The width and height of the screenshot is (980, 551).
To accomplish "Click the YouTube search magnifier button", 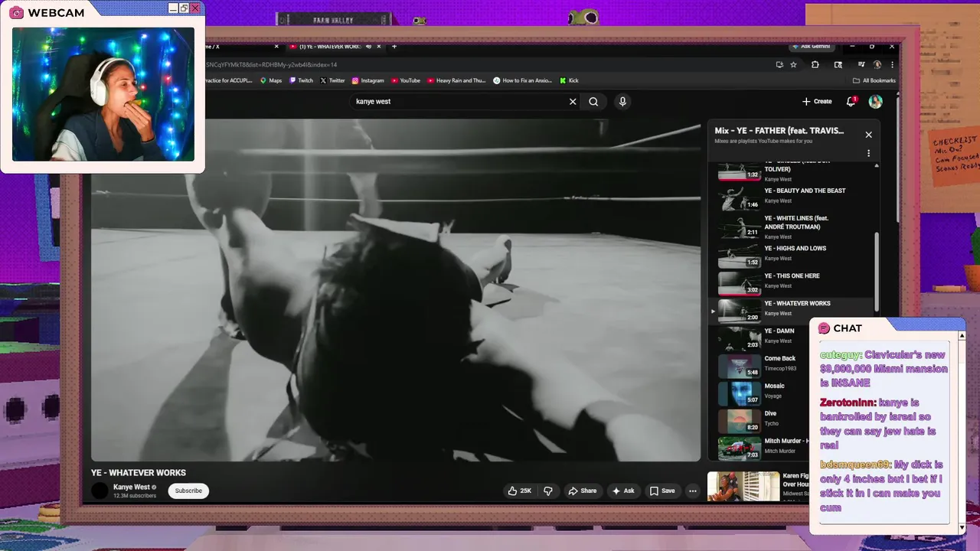I will pyautogui.click(x=593, y=101).
